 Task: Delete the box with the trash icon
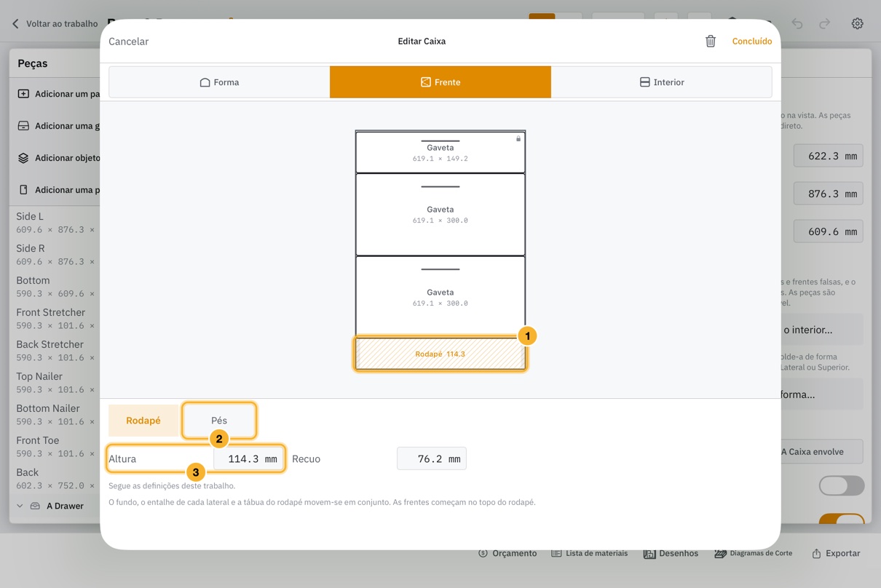click(711, 41)
